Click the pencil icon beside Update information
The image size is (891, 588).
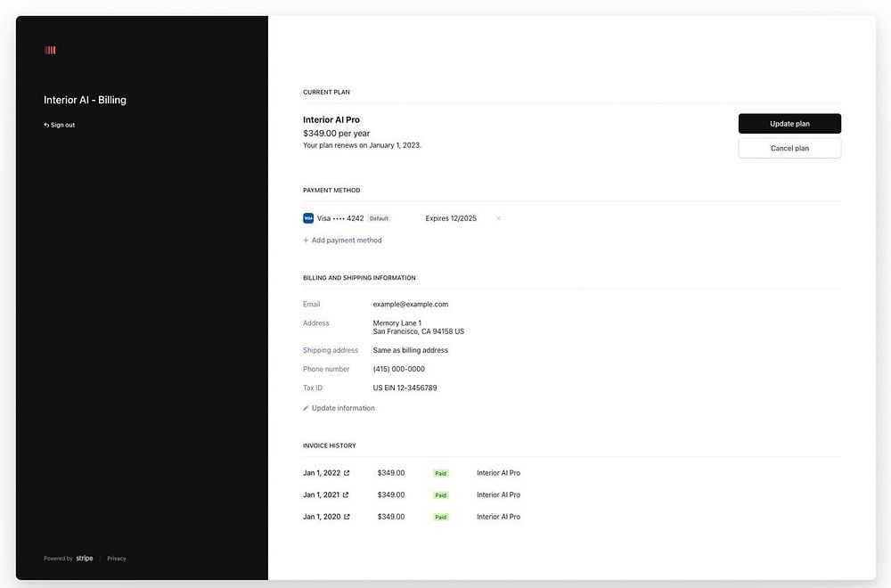(306, 408)
